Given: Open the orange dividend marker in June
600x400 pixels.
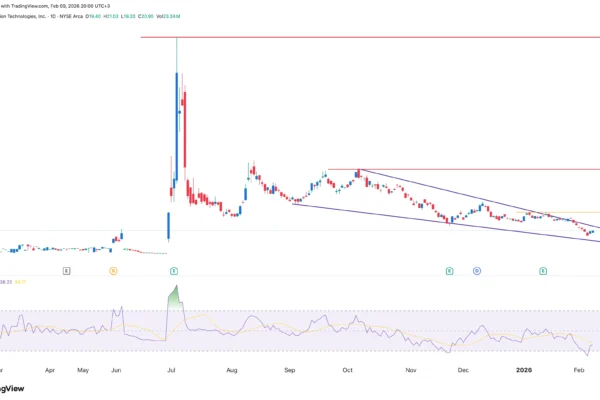Looking at the screenshot, I should pos(114,271).
